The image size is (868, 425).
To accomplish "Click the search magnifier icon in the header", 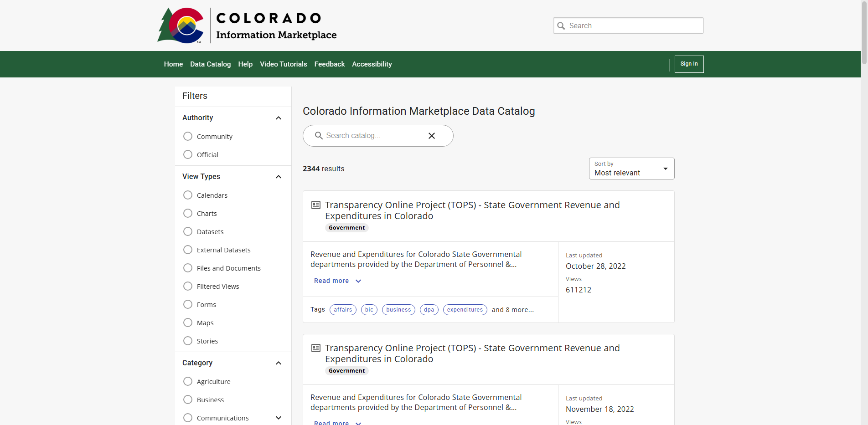I will 561,26.
